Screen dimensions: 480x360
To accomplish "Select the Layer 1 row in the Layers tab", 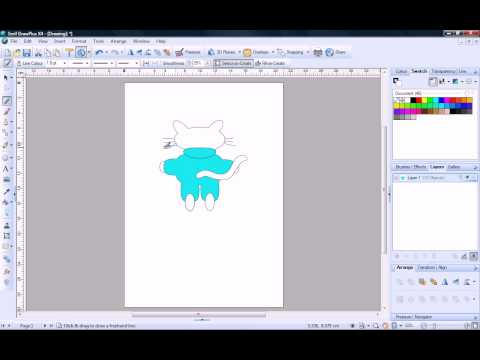I will click(x=435, y=178).
